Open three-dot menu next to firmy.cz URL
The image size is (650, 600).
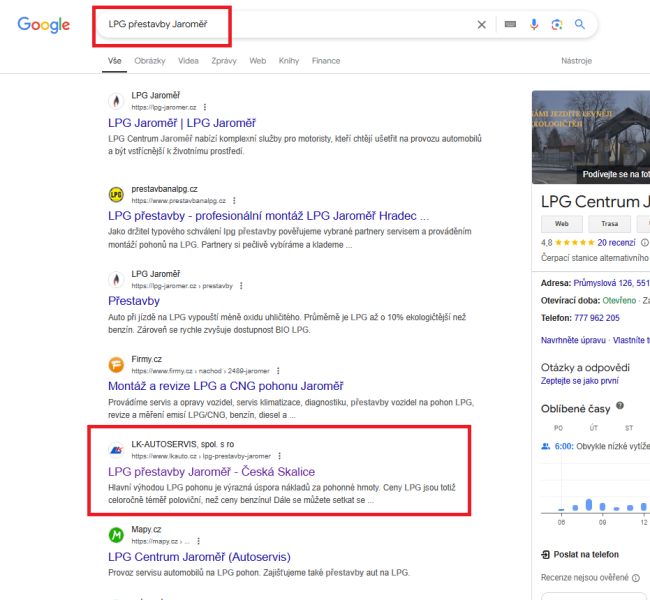click(x=278, y=371)
